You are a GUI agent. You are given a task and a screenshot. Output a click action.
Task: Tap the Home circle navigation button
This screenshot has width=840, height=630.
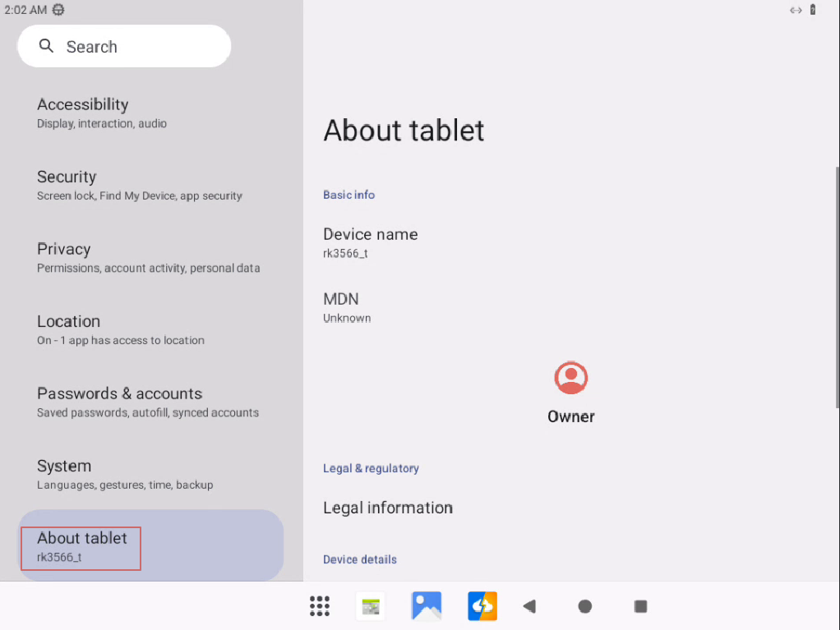(x=585, y=606)
